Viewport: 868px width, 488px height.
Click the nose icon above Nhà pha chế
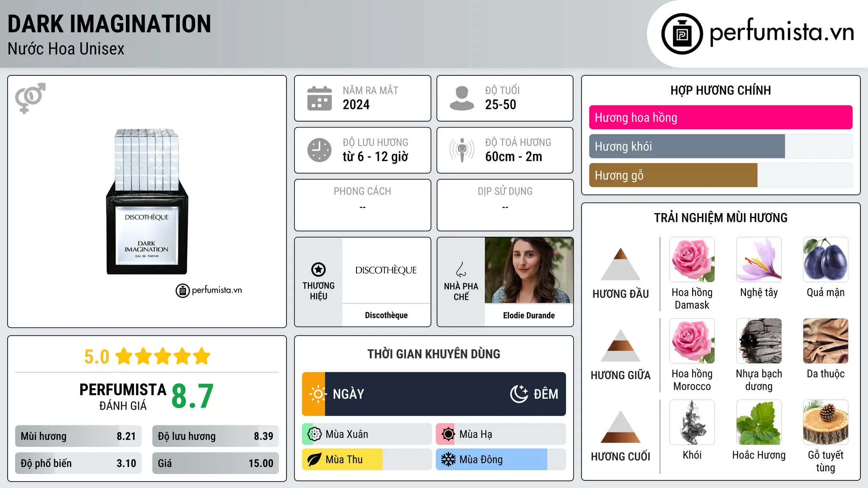(x=461, y=269)
